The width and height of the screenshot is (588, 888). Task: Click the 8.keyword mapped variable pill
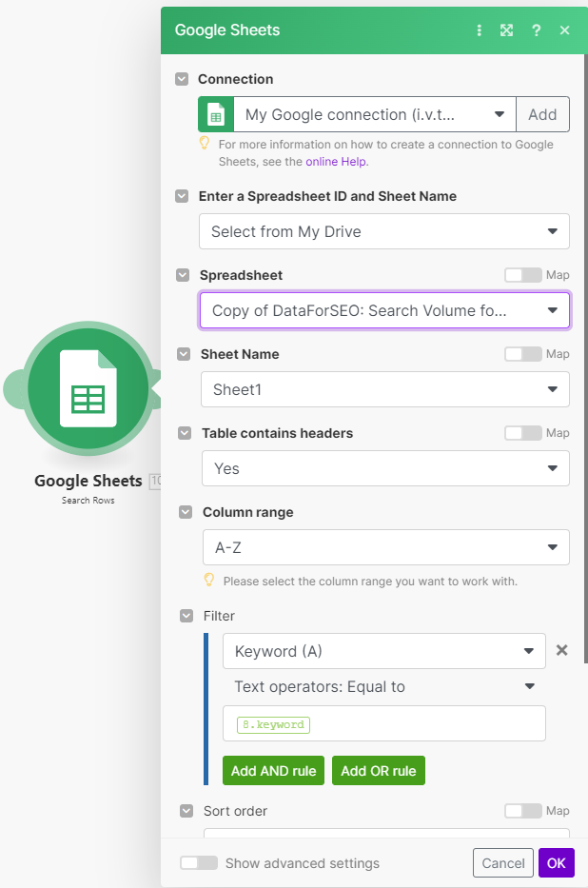point(273,725)
